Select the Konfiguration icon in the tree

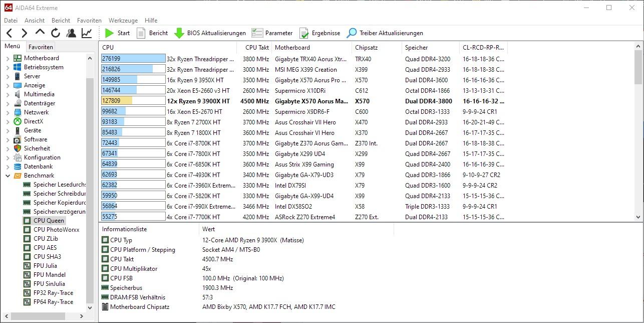(x=18, y=157)
